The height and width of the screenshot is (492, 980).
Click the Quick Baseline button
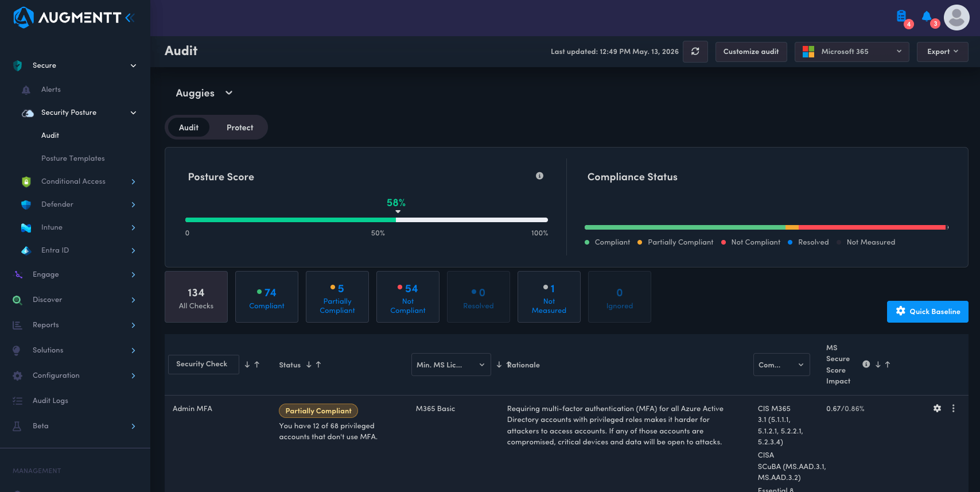click(927, 312)
